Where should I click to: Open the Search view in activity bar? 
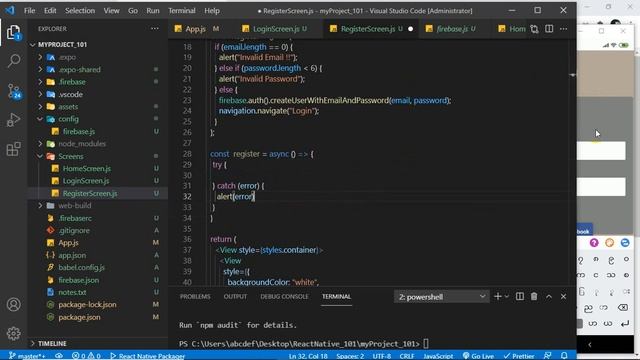tap(13, 61)
